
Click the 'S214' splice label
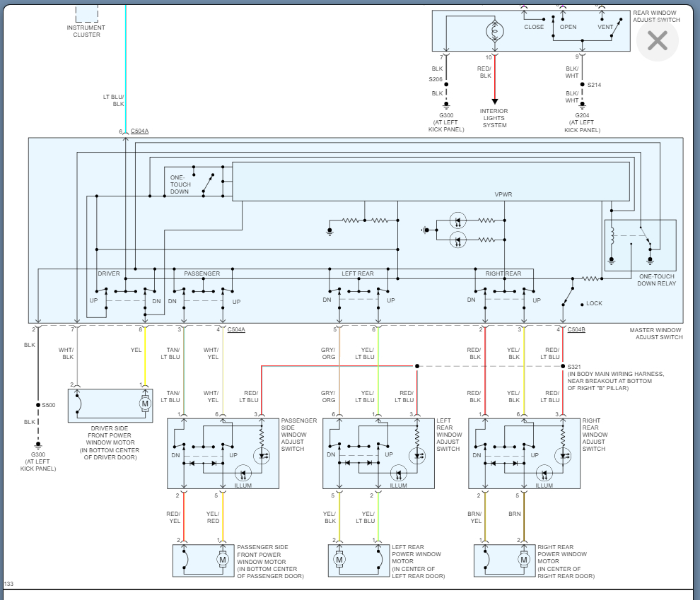tap(594, 85)
